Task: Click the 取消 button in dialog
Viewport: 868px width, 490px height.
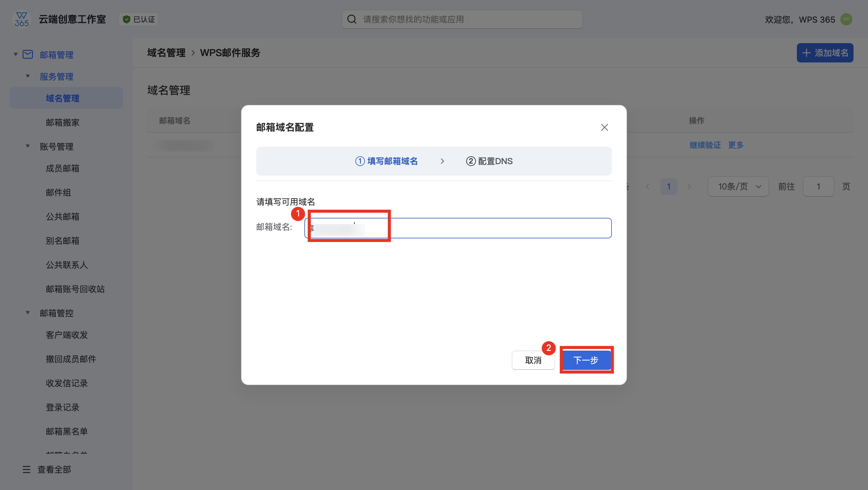Action: (x=533, y=360)
